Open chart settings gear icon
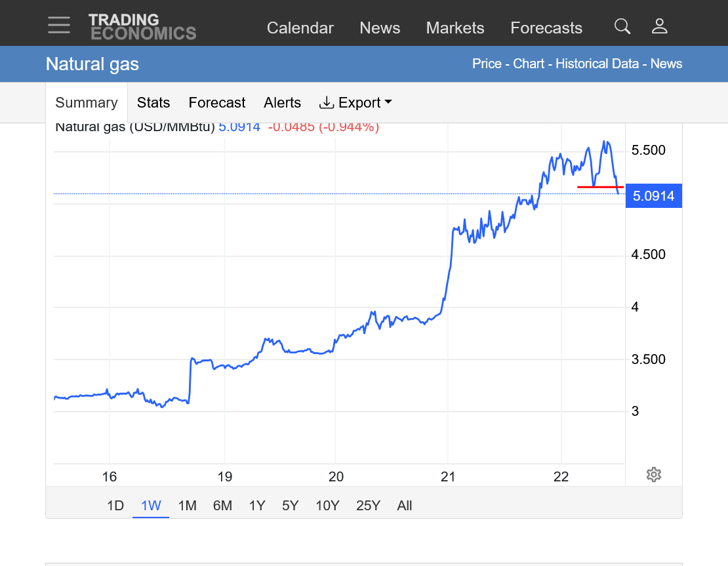The width and height of the screenshot is (728, 566). click(653, 474)
